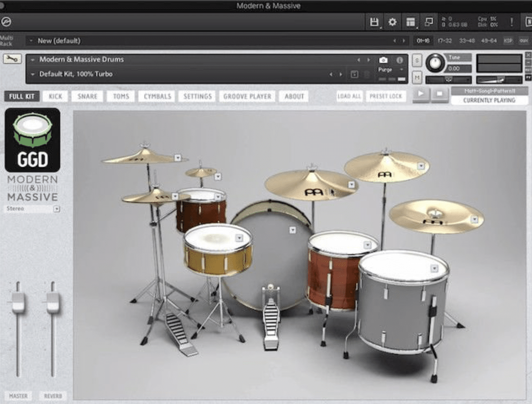Click the X to remove the instrument
532x404 pixels.
tap(528, 55)
